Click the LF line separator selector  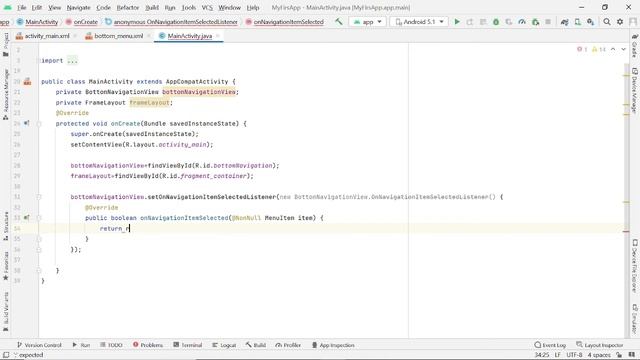tap(557, 355)
